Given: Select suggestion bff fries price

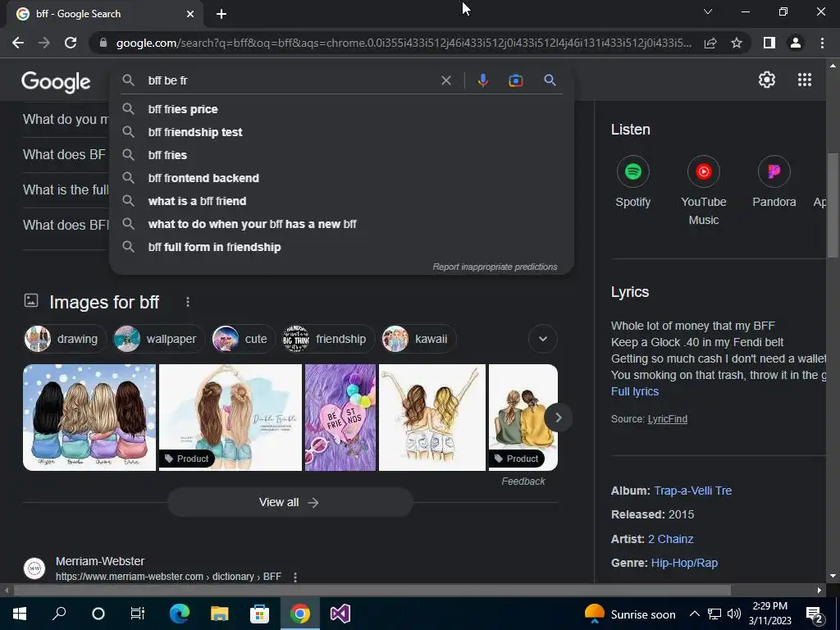Looking at the screenshot, I should 341,109.
